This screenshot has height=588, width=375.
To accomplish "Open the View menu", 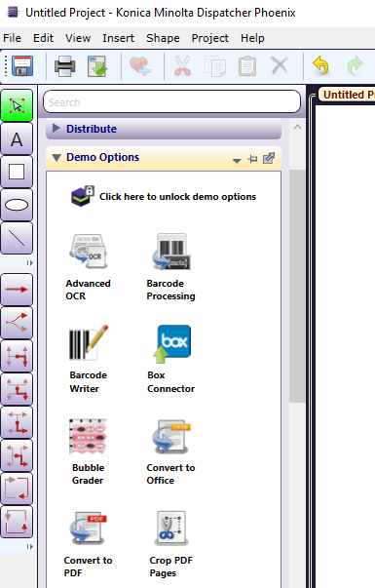I will coord(78,38).
